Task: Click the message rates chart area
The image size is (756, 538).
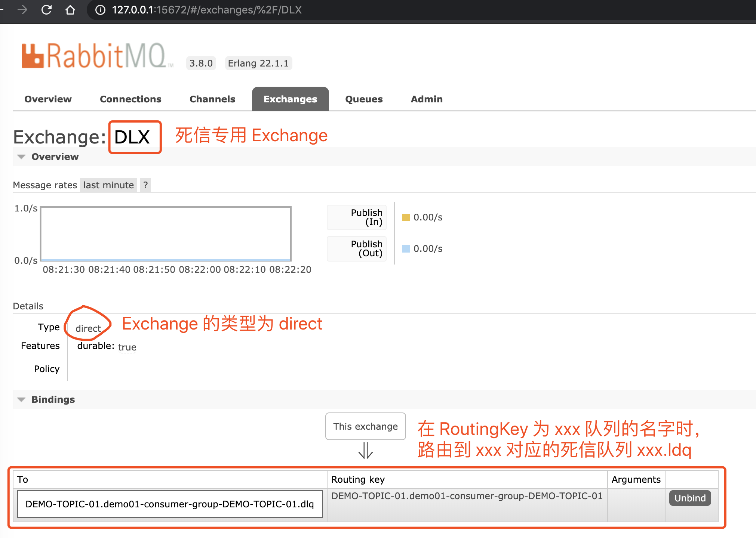Action: pos(166,234)
